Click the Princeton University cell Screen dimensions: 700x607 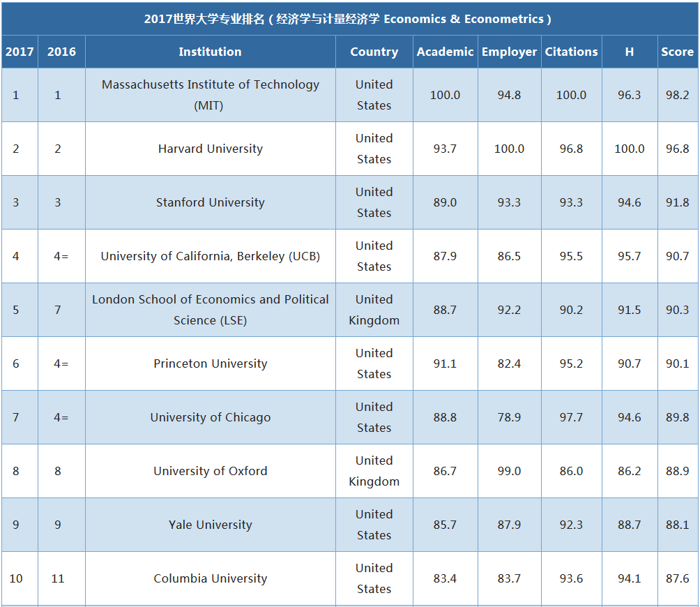click(211, 364)
